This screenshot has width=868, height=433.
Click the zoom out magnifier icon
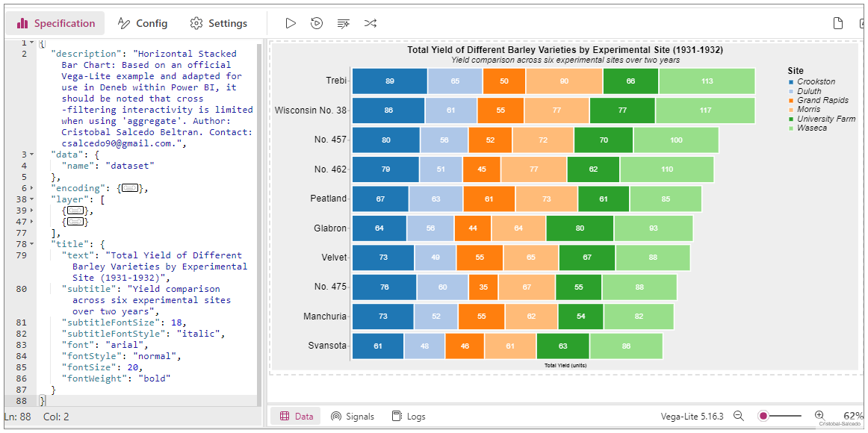(738, 416)
